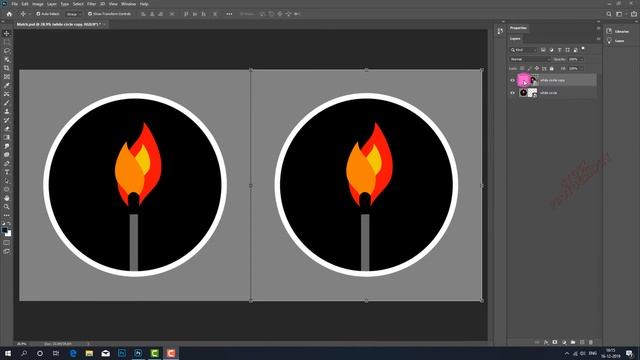Click the background color swatch
The image size is (640, 360).
pos(8,233)
